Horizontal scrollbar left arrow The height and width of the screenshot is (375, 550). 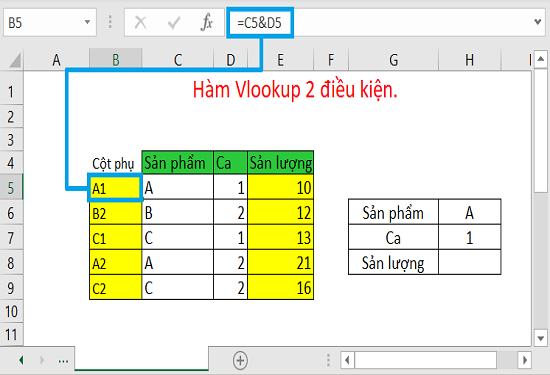tap(347, 360)
